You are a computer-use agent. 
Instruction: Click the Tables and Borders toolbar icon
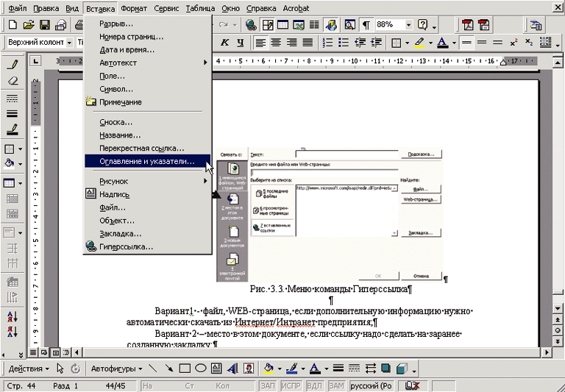[x=268, y=25]
